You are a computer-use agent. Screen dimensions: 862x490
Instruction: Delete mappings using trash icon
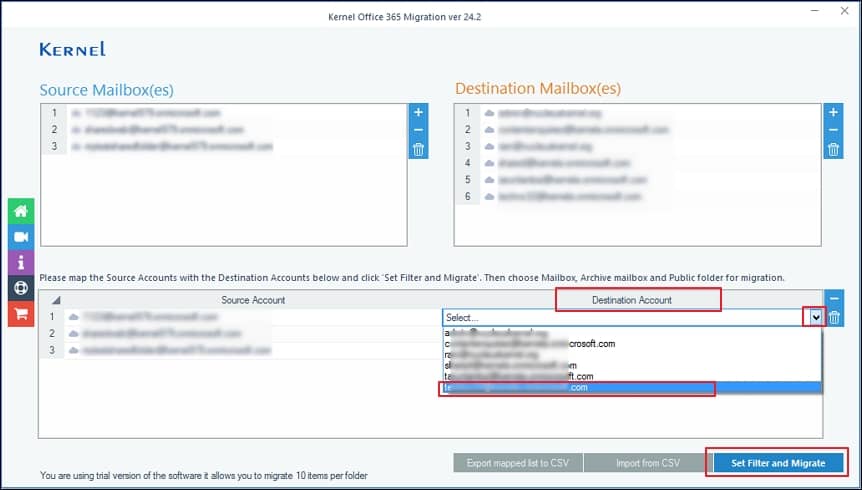pyautogui.click(x=834, y=317)
